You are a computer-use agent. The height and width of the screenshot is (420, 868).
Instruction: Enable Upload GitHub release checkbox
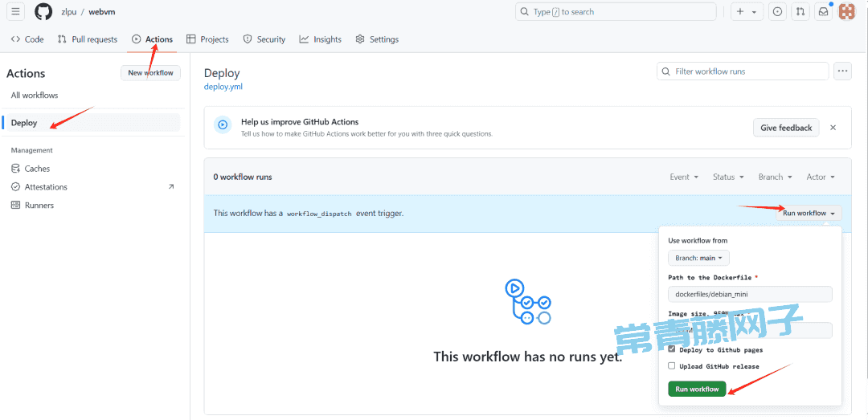click(x=671, y=365)
